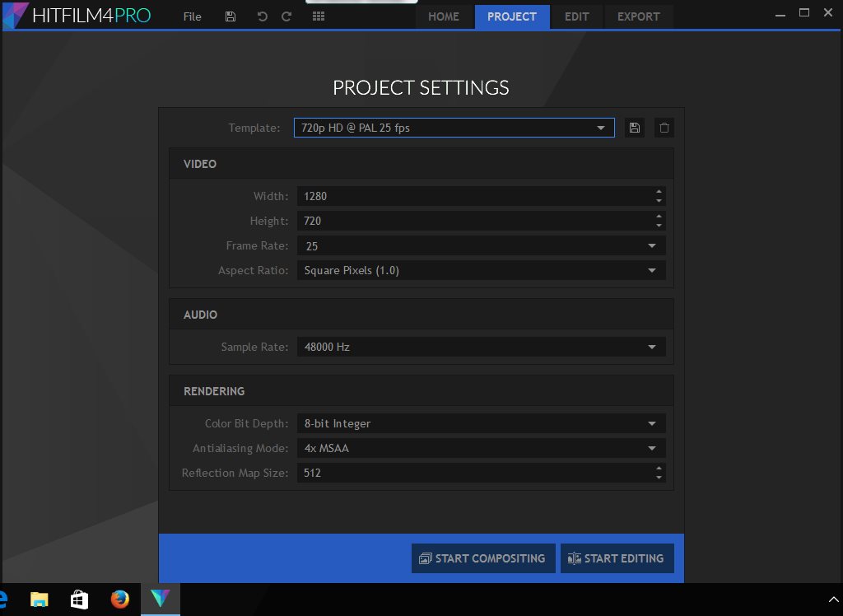Click the START COMPOSITING button
The image size is (843, 616).
pyautogui.click(x=483, y=558)
